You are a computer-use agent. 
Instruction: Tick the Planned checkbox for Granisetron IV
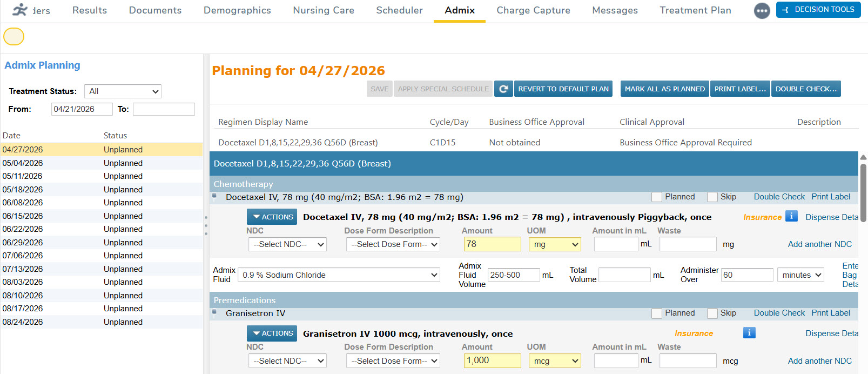[x=657, y=313]
